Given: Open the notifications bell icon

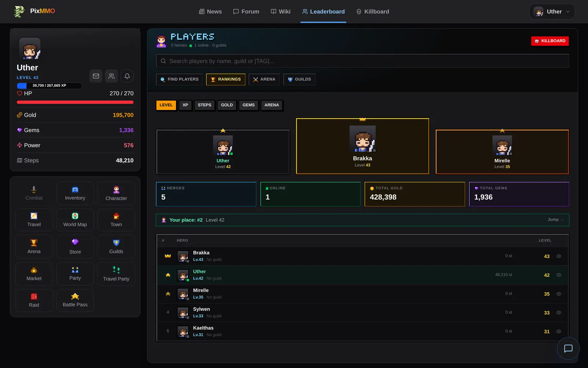Looking at the screenshot, I should click(127, 76).
